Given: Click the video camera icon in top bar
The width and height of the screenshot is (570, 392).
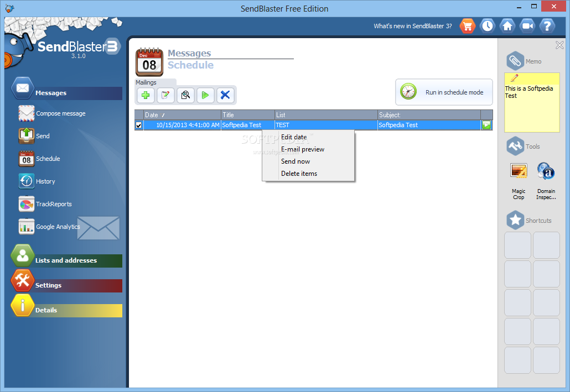Looking at the screenshot, I should coord(527,26).
